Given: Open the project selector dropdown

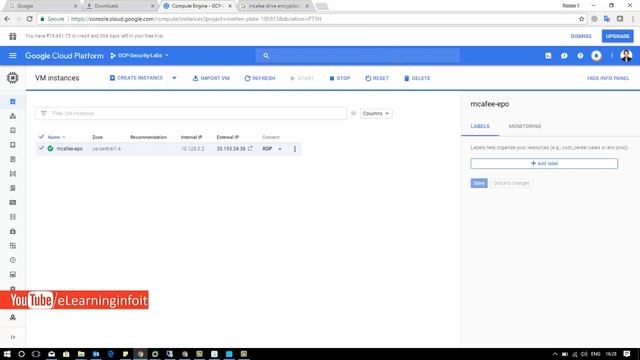Looking at the screenshot, I should tap(139, 56).
